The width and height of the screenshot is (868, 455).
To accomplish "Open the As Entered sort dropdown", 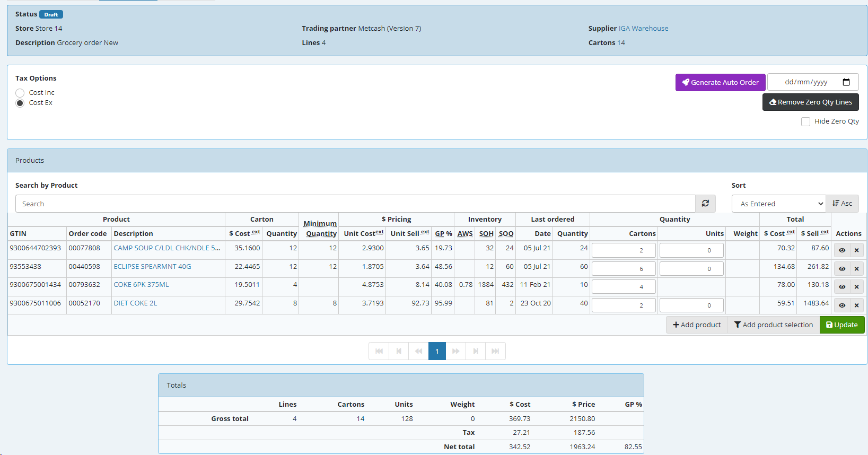I will tap(778, 204).
